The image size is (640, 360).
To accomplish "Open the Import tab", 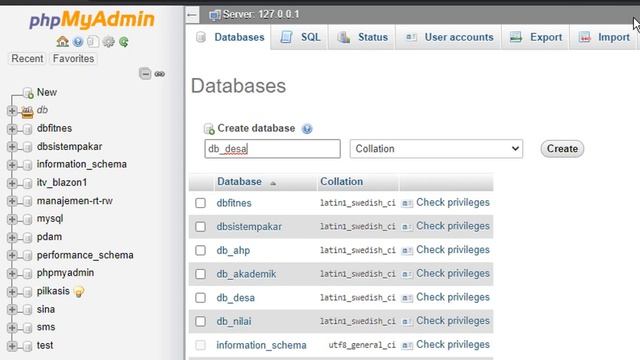I will point(604,38).
